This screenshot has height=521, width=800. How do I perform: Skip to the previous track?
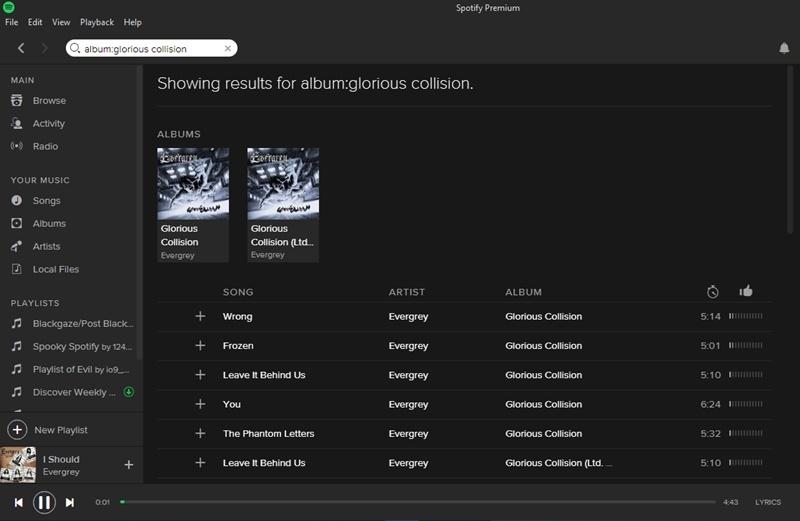[19, 503]
